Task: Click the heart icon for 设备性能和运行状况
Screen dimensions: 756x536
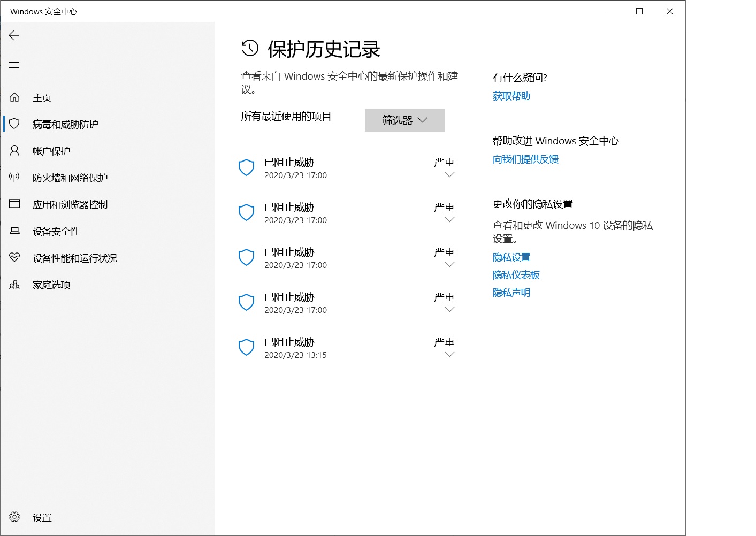Action: click(x=14, y=258)
